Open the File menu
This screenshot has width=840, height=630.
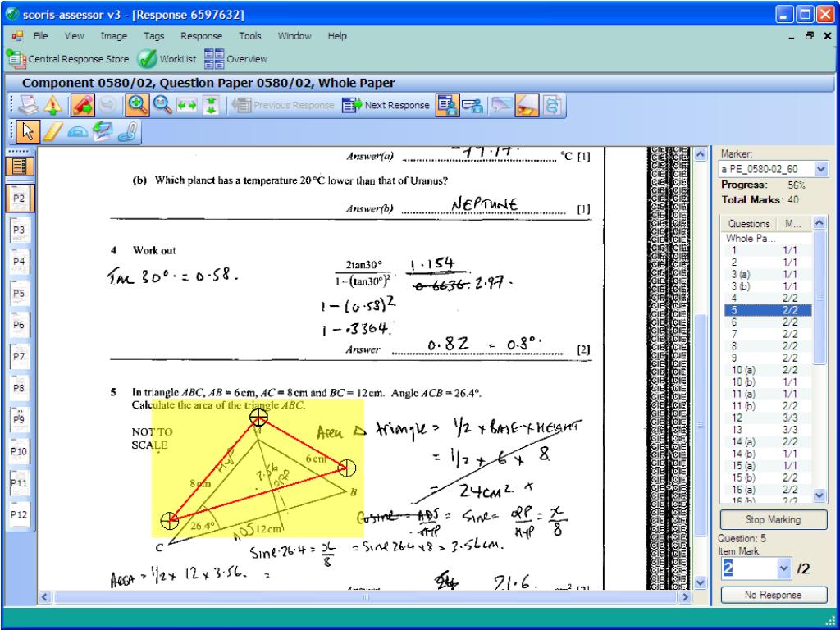click(x=40, y=36)
